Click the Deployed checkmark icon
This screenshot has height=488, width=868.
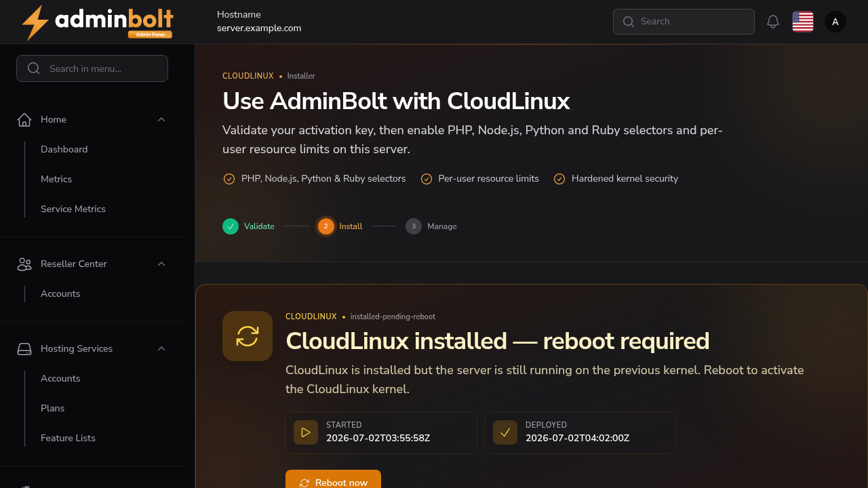click(505, 432)
